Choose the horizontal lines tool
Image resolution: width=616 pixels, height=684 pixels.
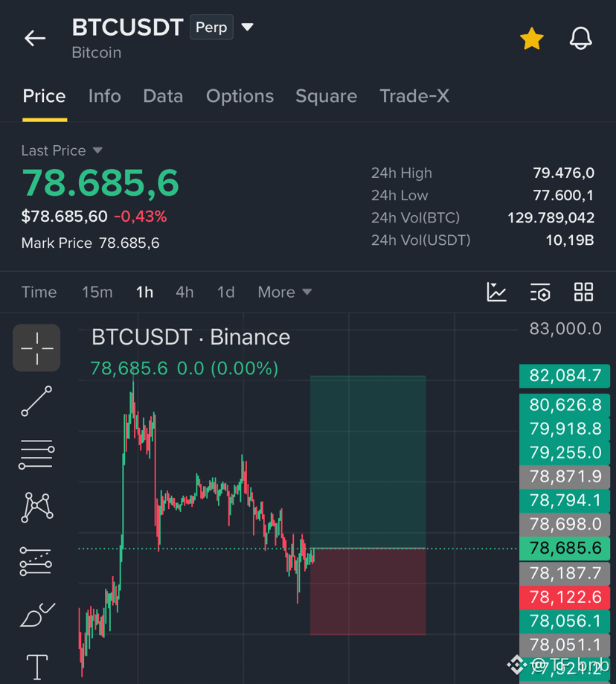pyautogui.click(x=36, y=454)
